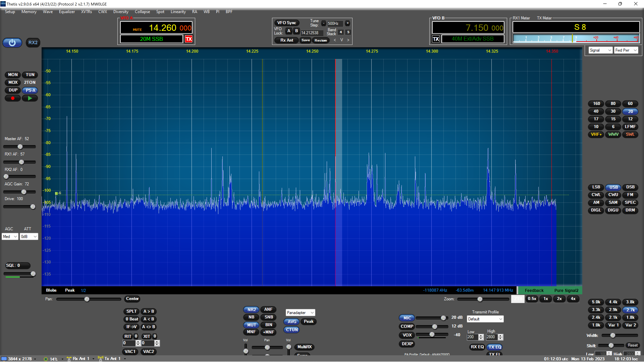Click the VFO A frequency 14.260 display
This screenshot has width=644, height=362.
point(156,28)
